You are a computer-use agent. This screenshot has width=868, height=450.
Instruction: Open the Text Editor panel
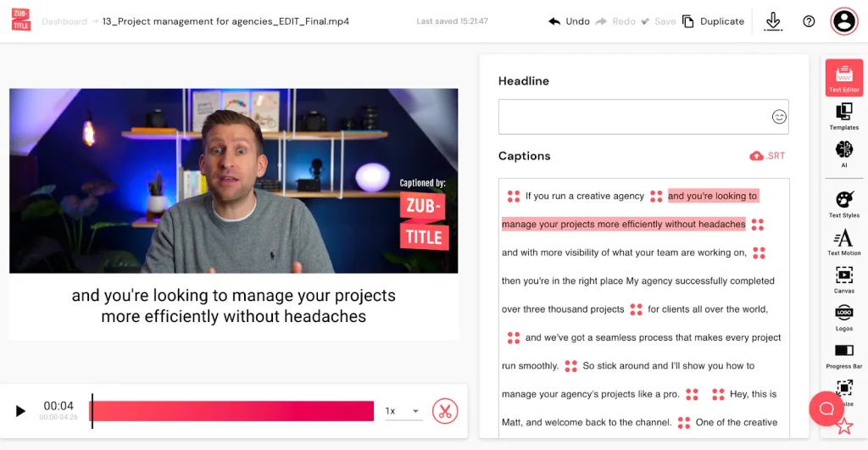click(x=843, y=78)
